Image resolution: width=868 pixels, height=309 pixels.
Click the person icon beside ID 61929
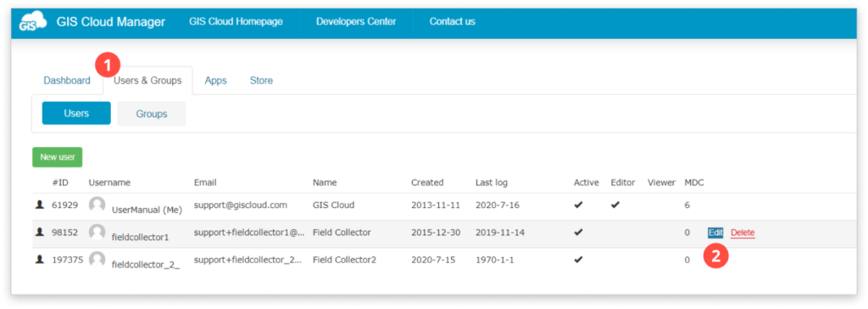click(39, 205)
